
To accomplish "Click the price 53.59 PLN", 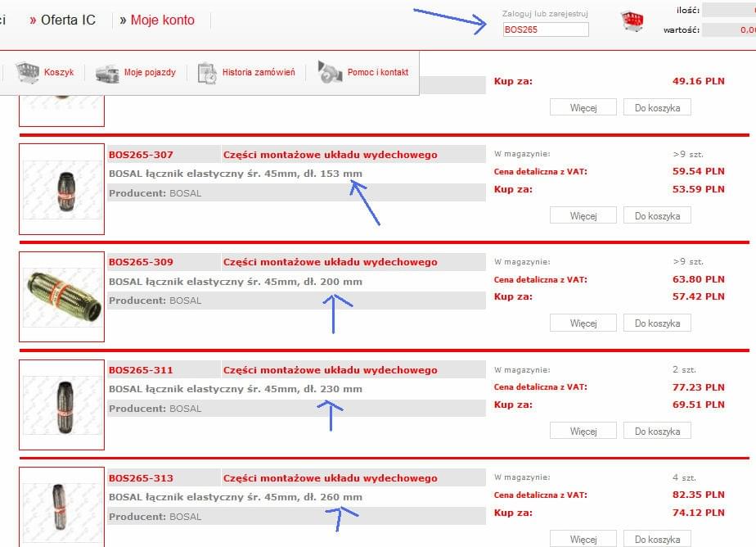I will 699,190.
